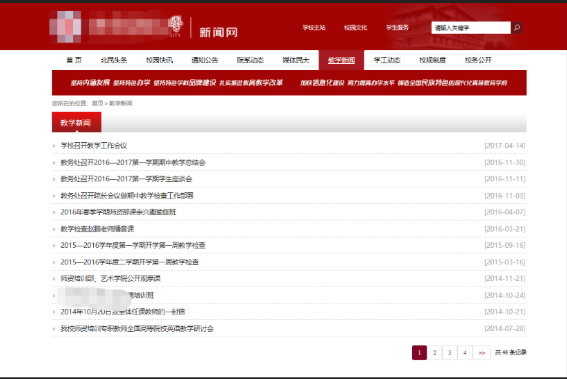
Task: Click the date [2016-11-30]
Action: point(505,162)
